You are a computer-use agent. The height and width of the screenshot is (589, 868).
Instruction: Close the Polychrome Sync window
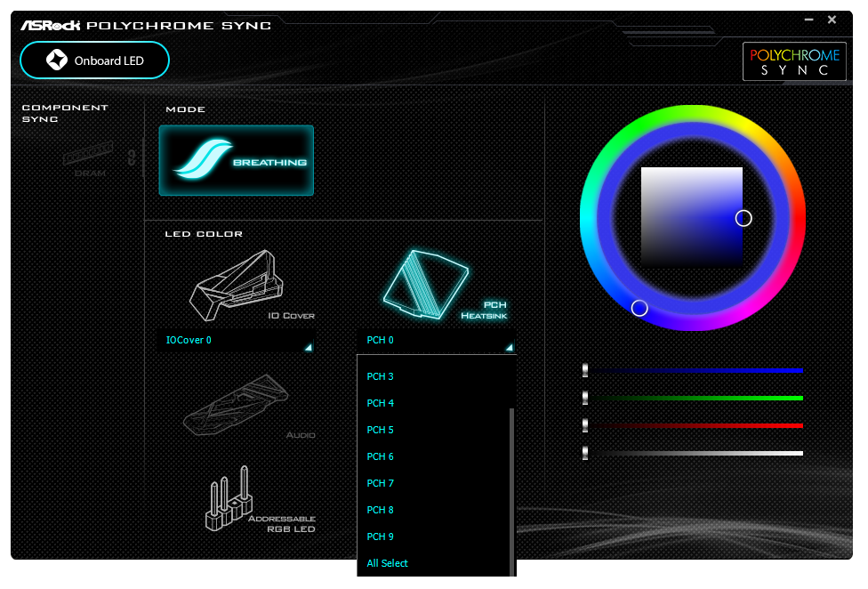point(832,20)
